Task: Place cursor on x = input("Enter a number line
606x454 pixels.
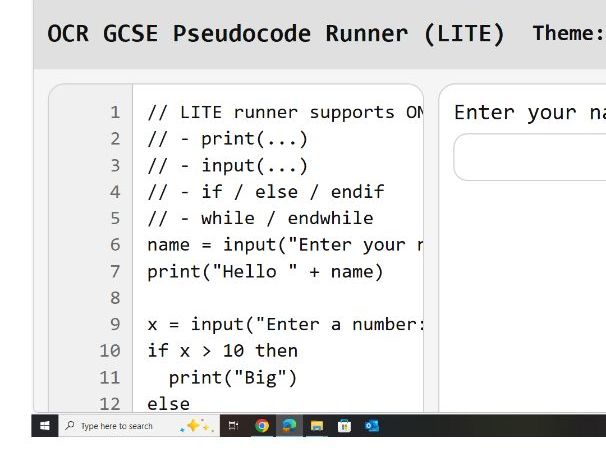Action: (x=285, y=324)
